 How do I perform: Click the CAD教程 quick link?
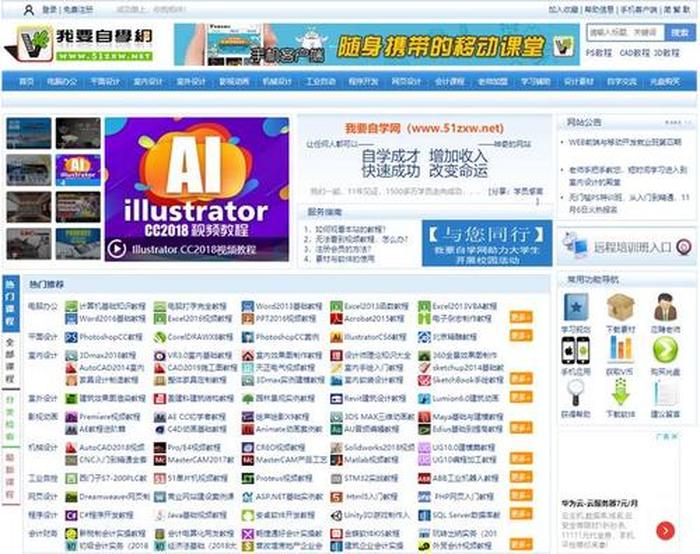point(634,53)
